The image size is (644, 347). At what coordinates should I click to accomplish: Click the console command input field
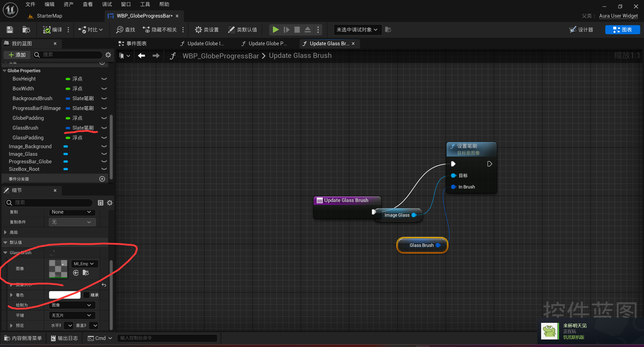(167, 338)
